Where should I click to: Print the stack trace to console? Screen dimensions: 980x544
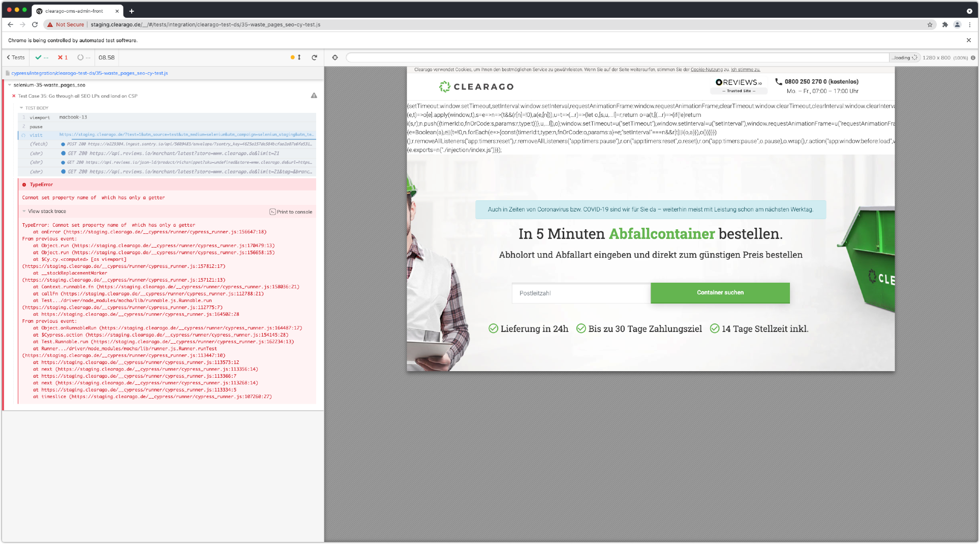tap(291, 211)
